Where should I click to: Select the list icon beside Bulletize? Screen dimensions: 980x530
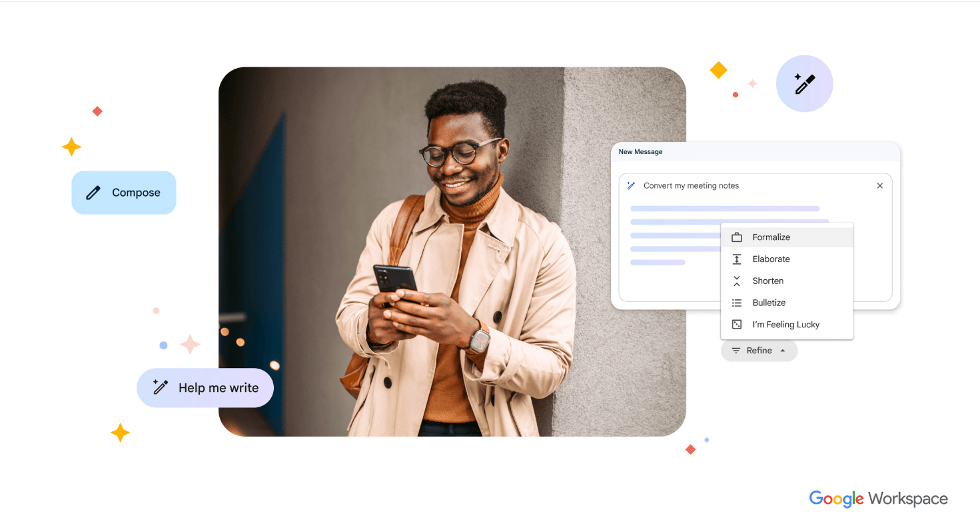(737, 303)
